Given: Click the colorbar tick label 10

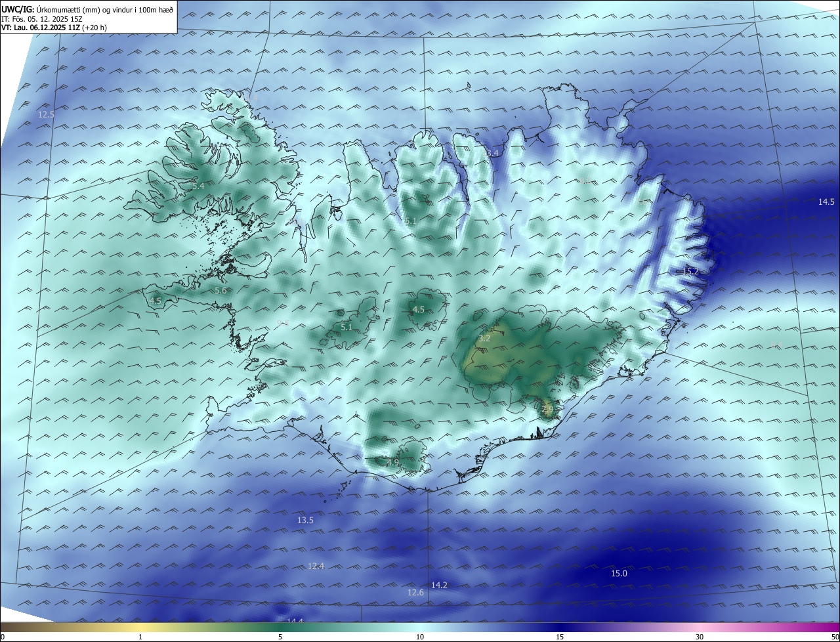Looking at the screenshot, I should pos(420,637).
